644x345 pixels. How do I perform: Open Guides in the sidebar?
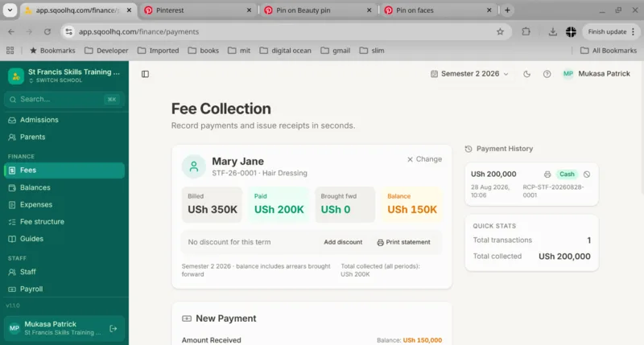coord(64,239)
